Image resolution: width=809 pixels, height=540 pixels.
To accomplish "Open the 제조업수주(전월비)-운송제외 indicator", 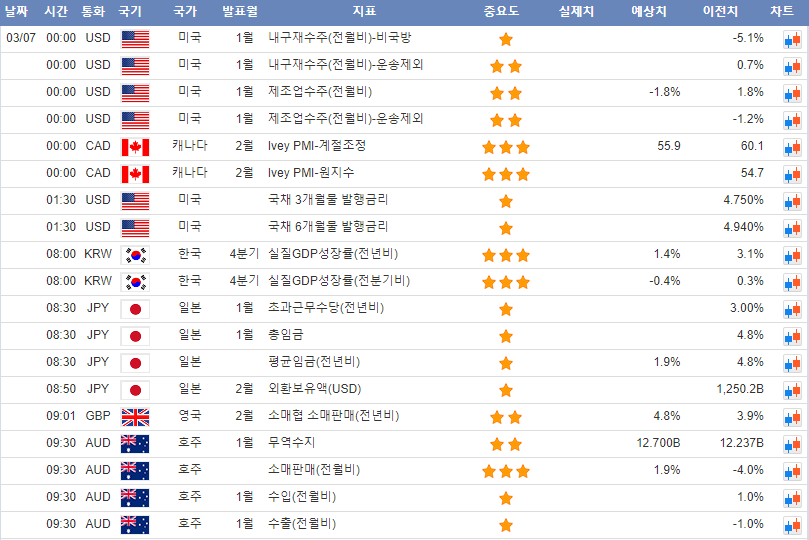I will 345,119.
